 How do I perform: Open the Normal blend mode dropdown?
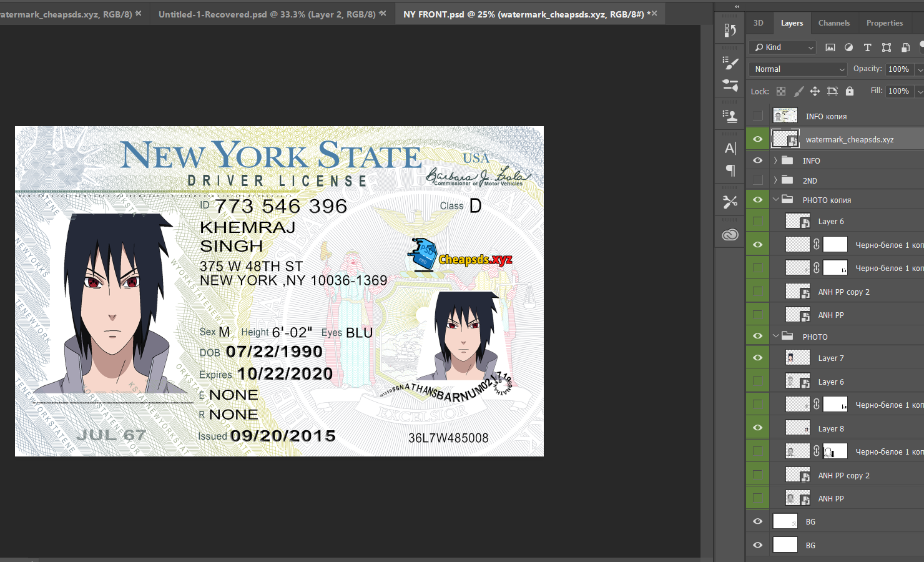click(799, 69)
